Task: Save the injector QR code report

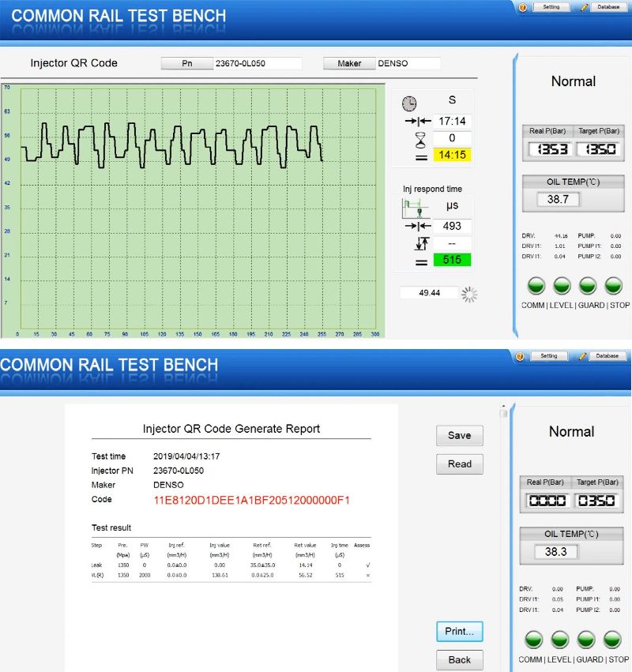Action: [460, 435]
